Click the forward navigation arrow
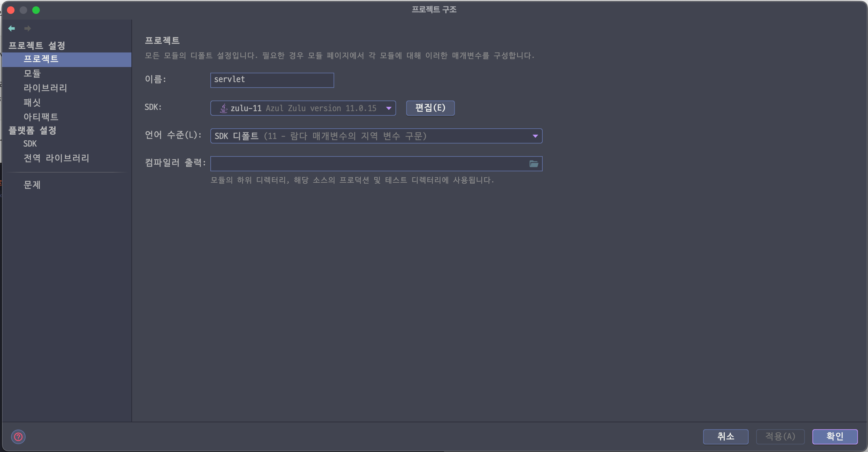 click(27, 28)
